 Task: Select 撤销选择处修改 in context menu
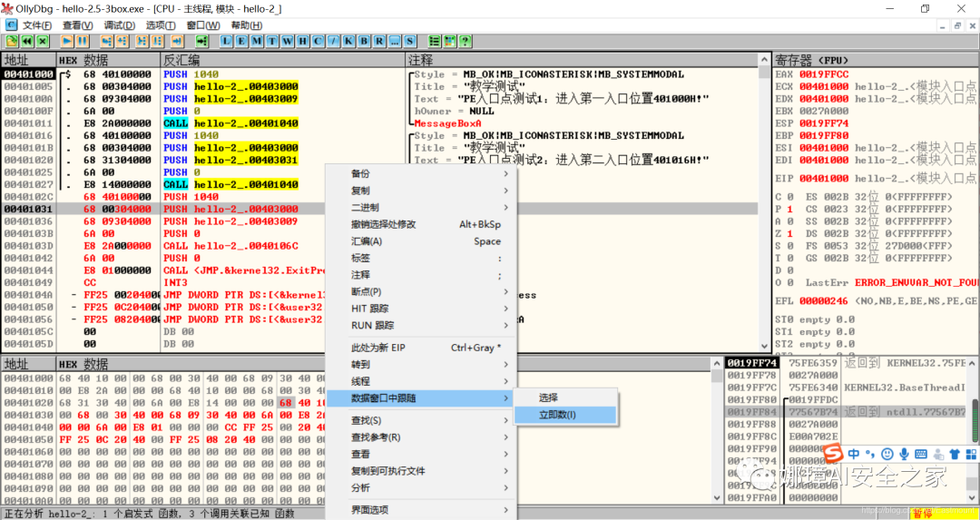(x=422, y=224)
